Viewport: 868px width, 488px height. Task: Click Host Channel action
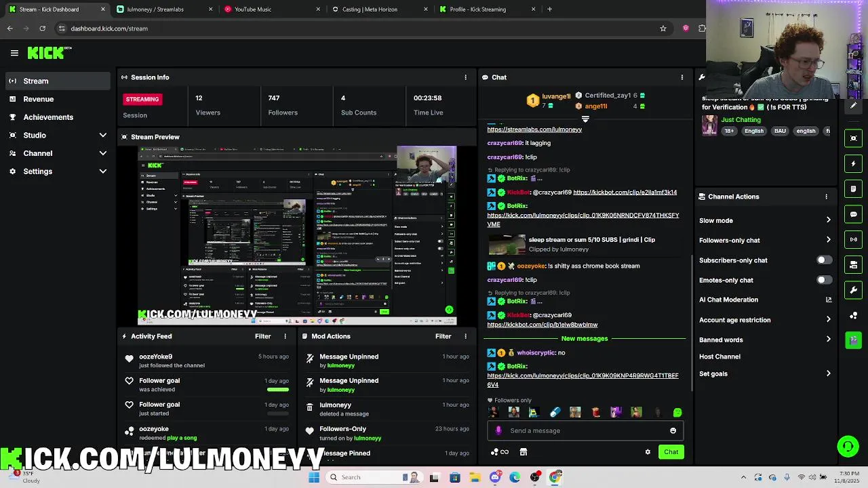[x=719, y=357]
